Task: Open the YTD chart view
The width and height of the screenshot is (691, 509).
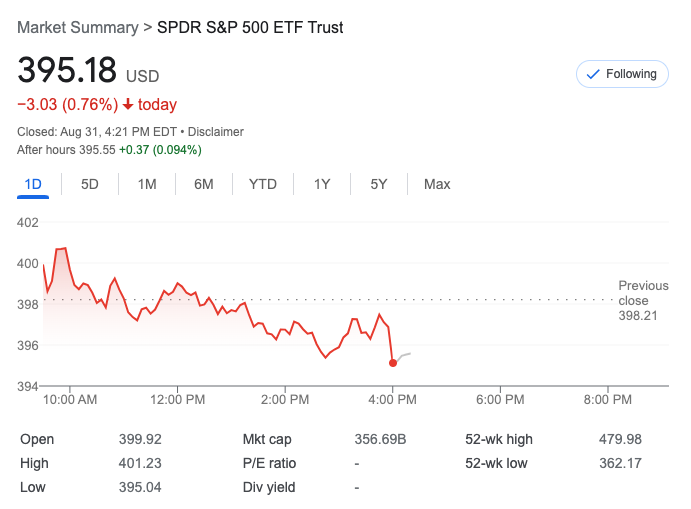Action: coord(263,184)
